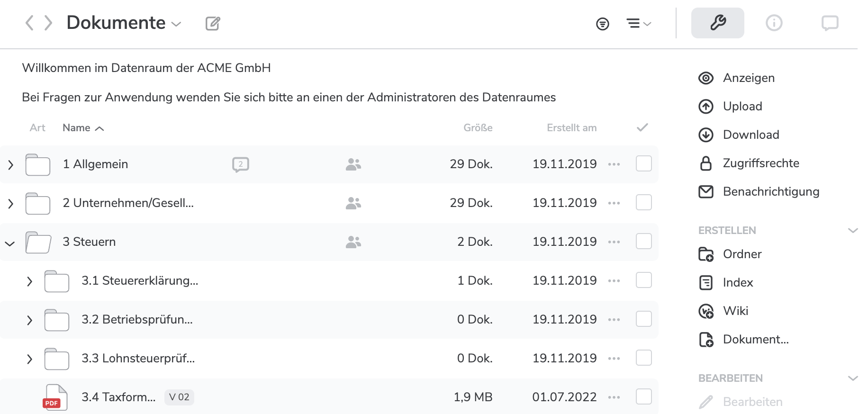Viewport: 868px width, 414px height.
Task: Tick the checkbox for 3.2 Betriebsprüfun folder
Action: pos(643,319)
